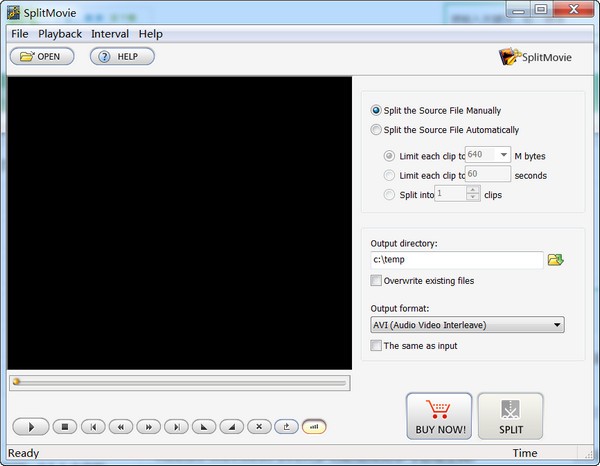Click the fast forward double-arrow button

click(x=149, y=427)
